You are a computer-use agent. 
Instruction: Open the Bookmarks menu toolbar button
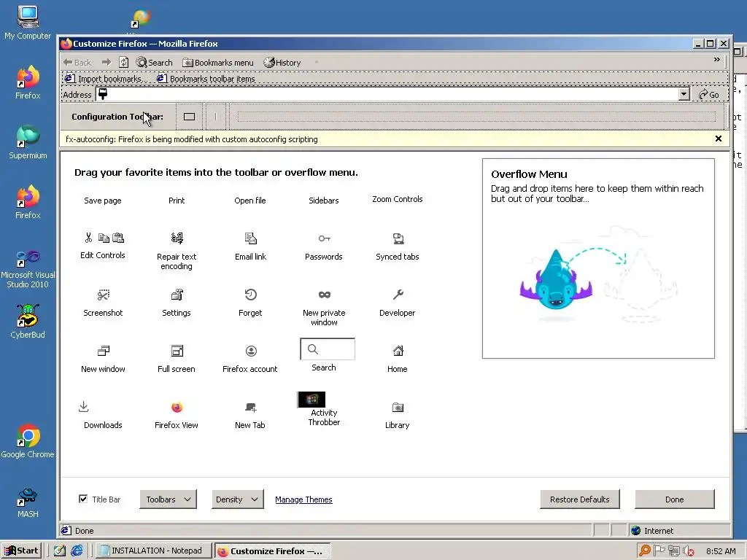[x=218, y=63]
